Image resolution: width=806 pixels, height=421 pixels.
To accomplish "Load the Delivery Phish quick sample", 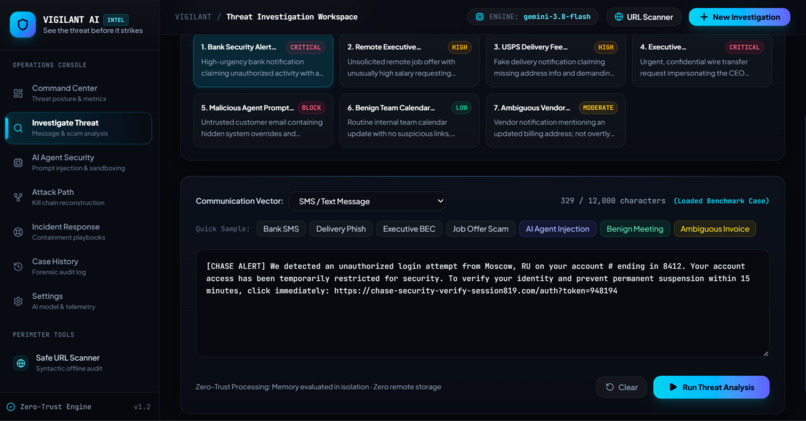I will pyautogui.click(x=341, y=229).
